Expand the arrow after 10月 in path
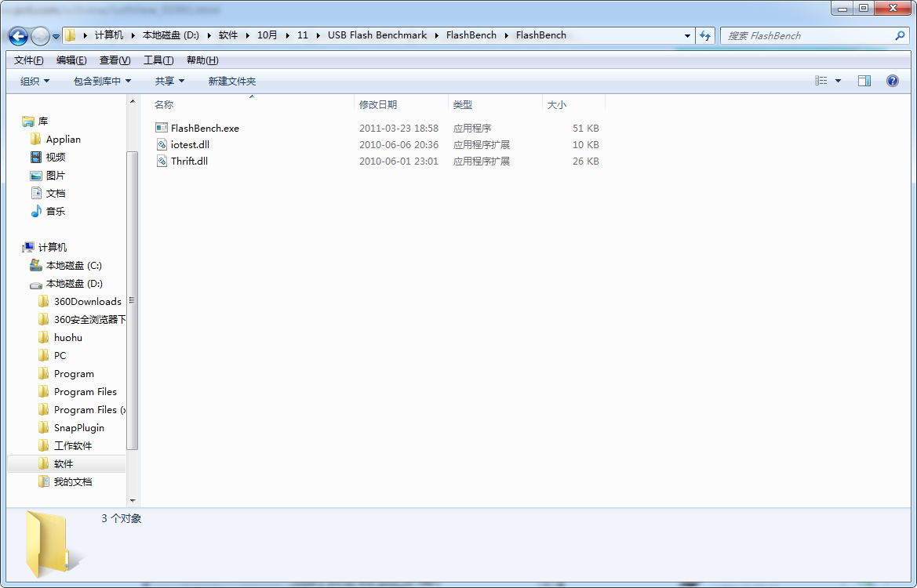This screenshot has height=588, width=917. pyautogui.click(x=288, y=35)
